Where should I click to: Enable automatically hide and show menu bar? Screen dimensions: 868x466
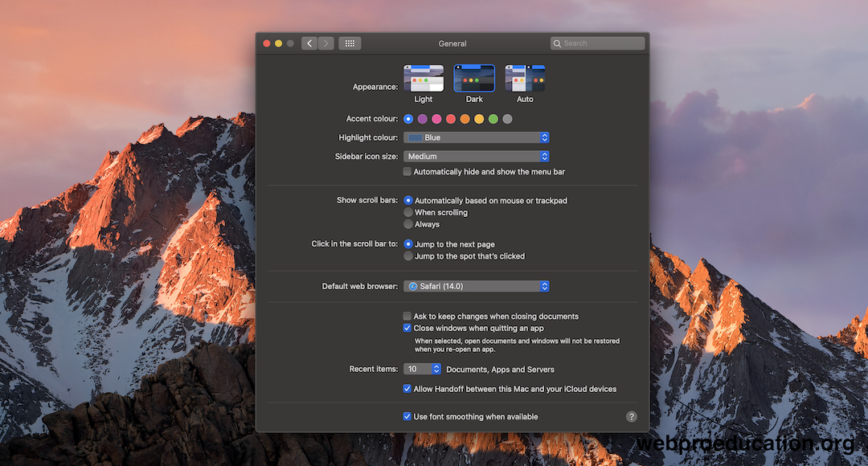(x=407, y=172)
